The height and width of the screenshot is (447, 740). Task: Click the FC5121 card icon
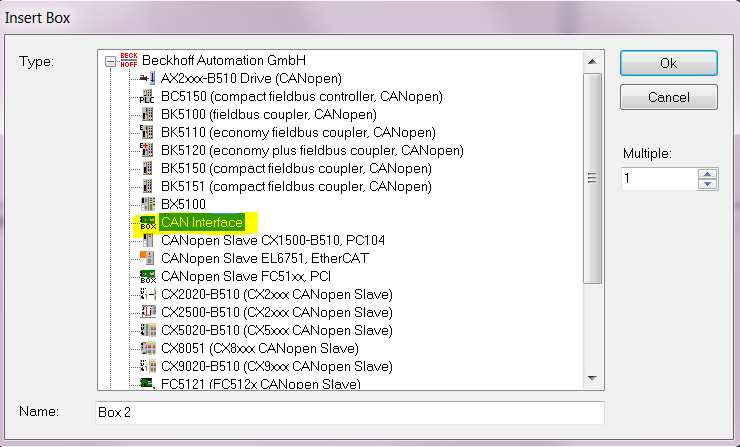pos(147,383)
